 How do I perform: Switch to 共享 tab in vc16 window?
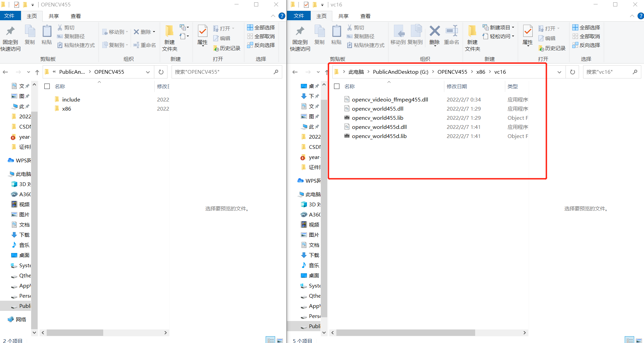(x=343, y=16)
